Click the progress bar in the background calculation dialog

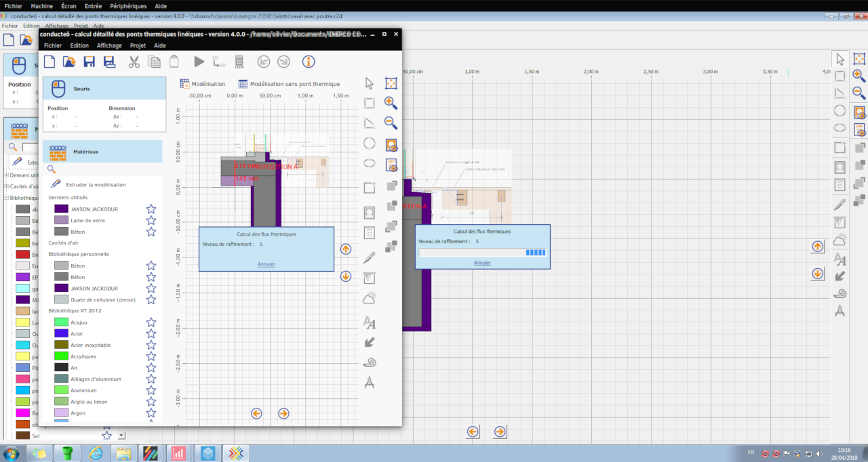tap(482, 253)
